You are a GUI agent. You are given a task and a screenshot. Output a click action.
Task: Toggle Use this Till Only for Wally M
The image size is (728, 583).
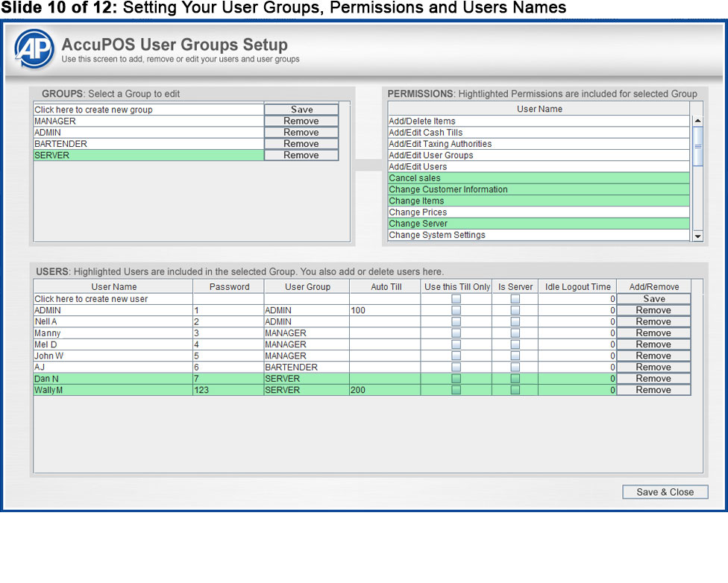pos(456,390)
